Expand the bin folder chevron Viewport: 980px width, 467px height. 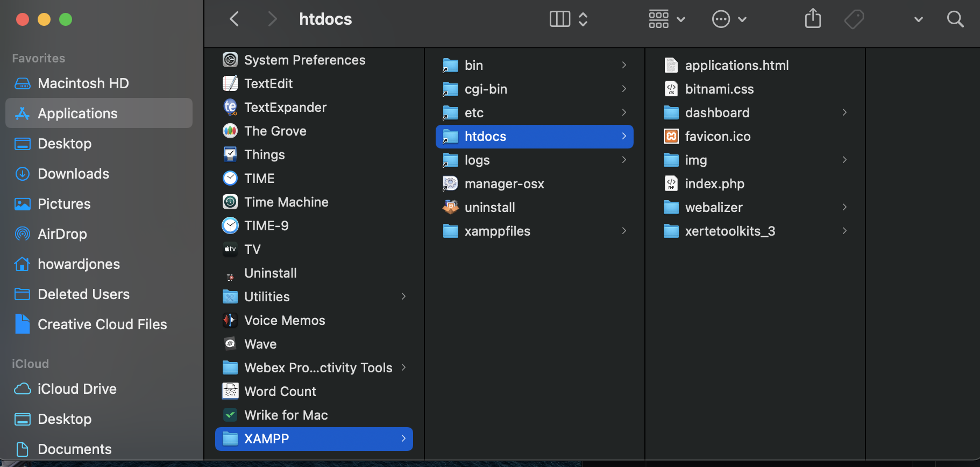point(624,65)
